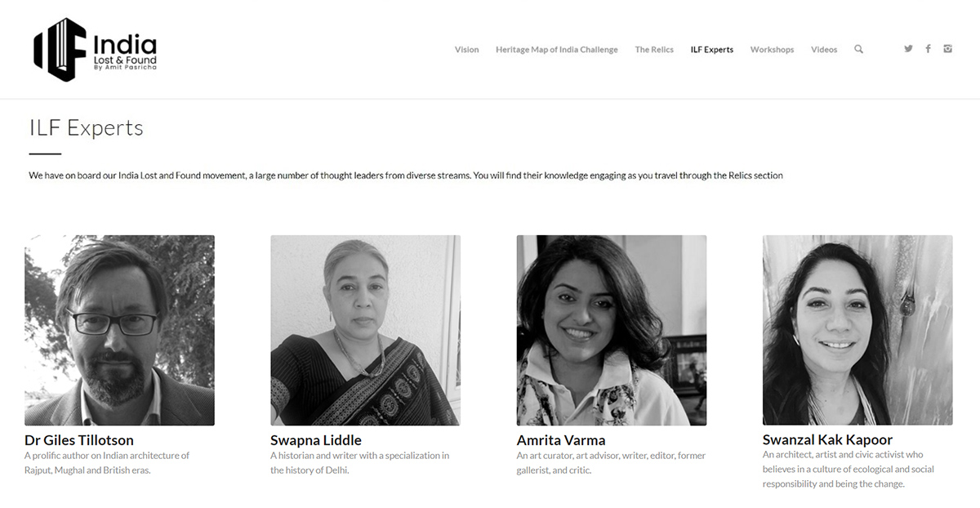
Task: Select Swapna Liddle's photo
Action: point(366,329)
